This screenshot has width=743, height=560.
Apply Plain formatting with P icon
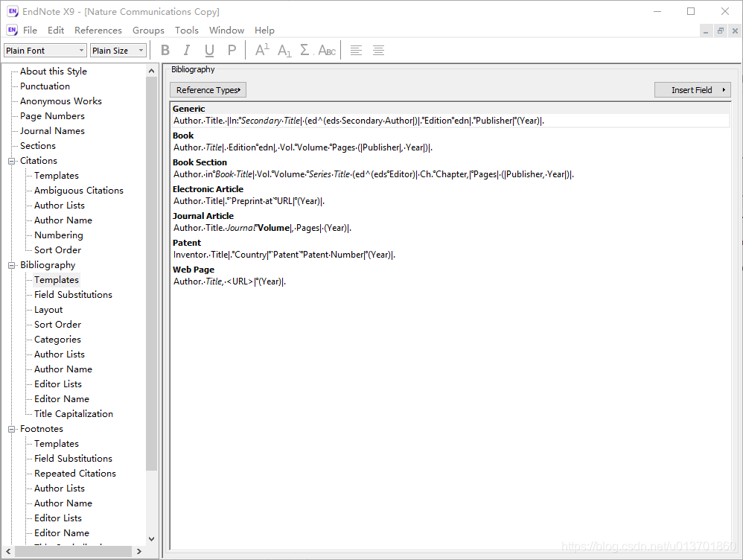pyautogui.click(x=232, y=50)
